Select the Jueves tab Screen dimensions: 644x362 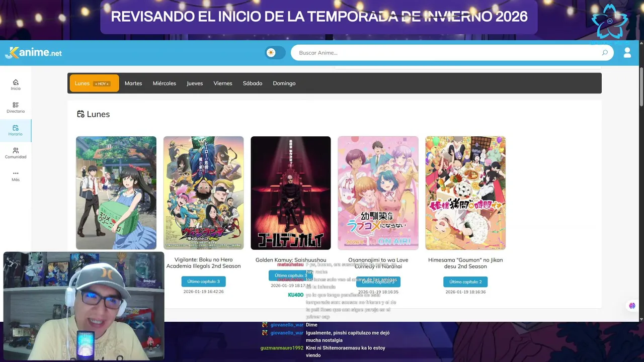pos(195,83)
